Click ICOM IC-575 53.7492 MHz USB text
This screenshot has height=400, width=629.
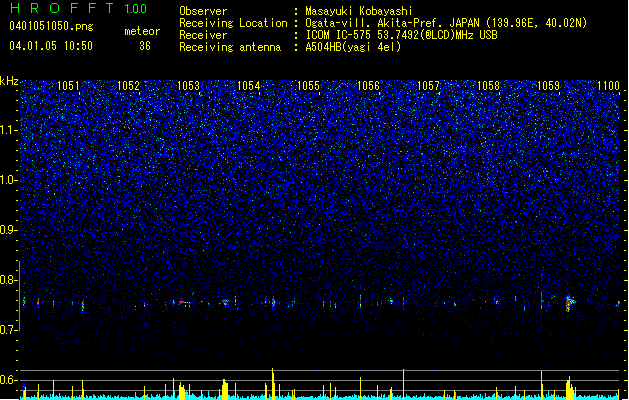402,35
